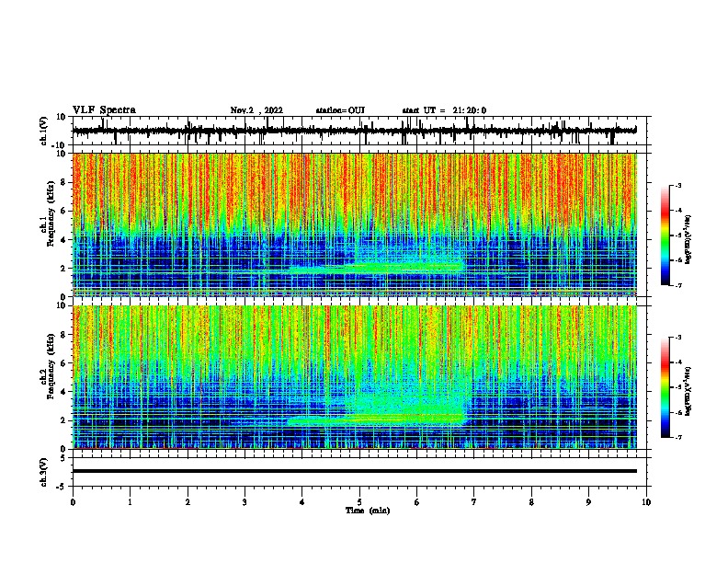
Task: Click the time axis tick label "6"
Action: click(x=417, y=502)
